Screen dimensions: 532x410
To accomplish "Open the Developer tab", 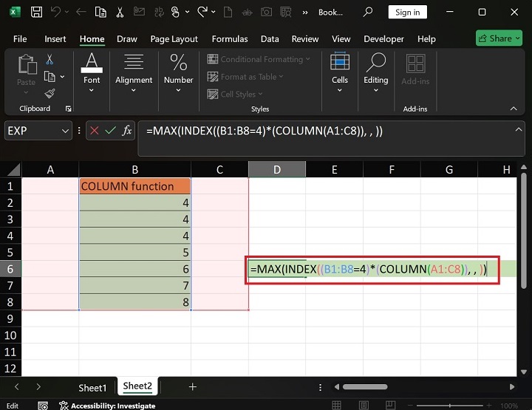I will (383, 39).
